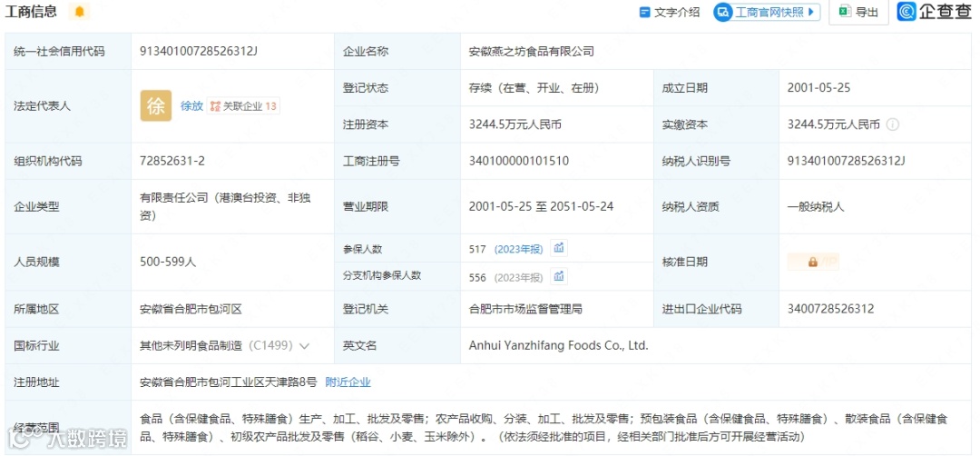Open 工商官网快照 snapshot button
Screen dimensions: 980x456
pyautogui.click(x=767, y=12)
